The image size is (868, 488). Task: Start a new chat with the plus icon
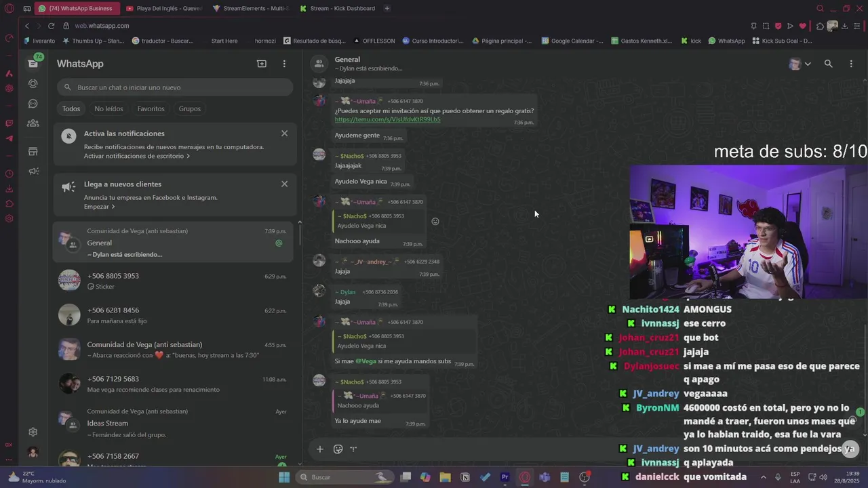pos(262,64)
